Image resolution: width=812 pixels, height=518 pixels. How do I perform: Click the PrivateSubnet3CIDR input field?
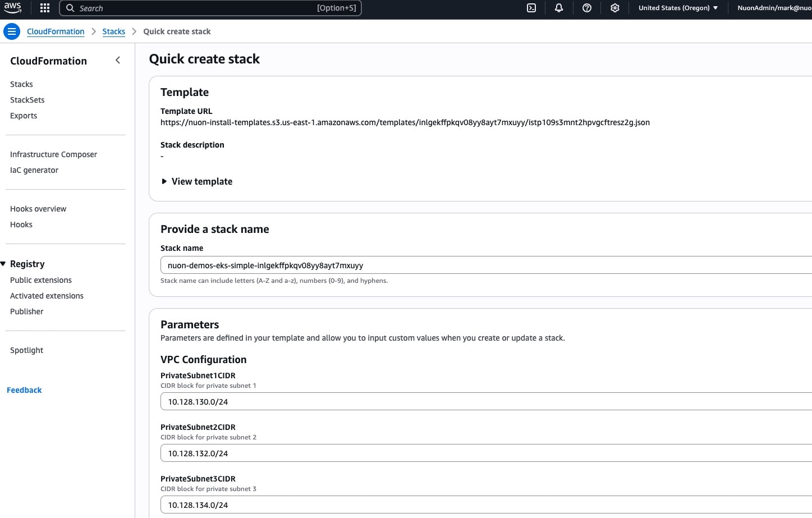click(x=486, y=505)
